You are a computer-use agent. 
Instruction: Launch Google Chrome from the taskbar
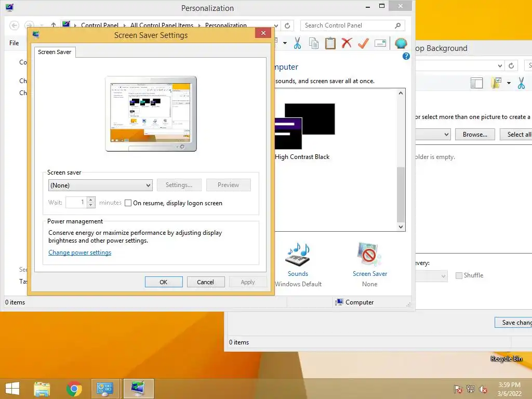click(x=74, y=389)
